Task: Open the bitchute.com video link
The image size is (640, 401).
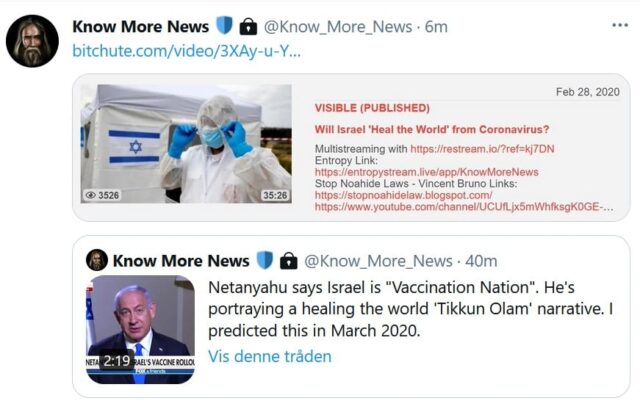Action: (x=187, y=51)
